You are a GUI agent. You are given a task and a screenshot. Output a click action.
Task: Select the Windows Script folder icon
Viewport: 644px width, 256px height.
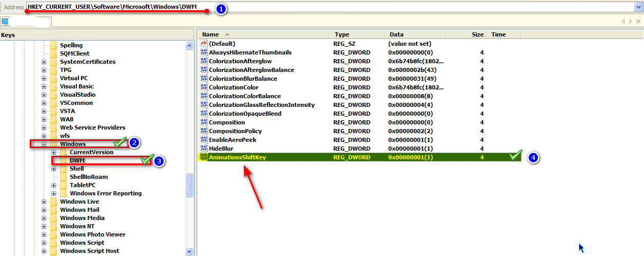tap(54, 243)
